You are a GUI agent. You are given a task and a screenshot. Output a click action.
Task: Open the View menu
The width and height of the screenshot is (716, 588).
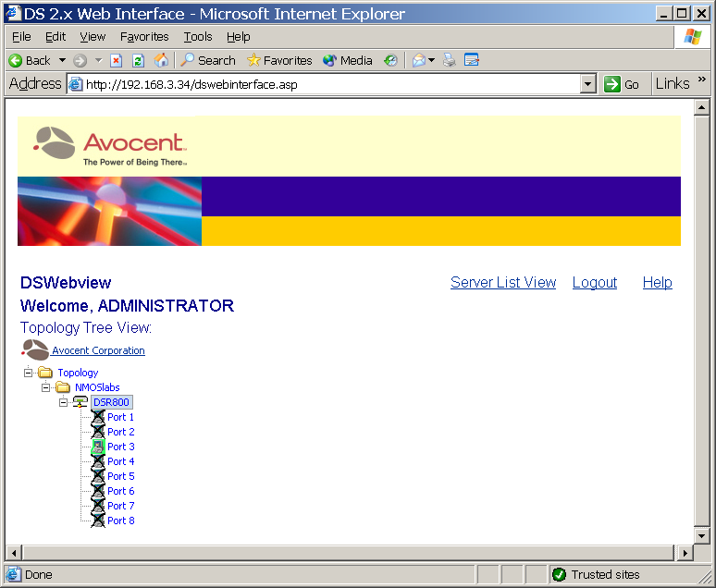click(x=93, y=37)
